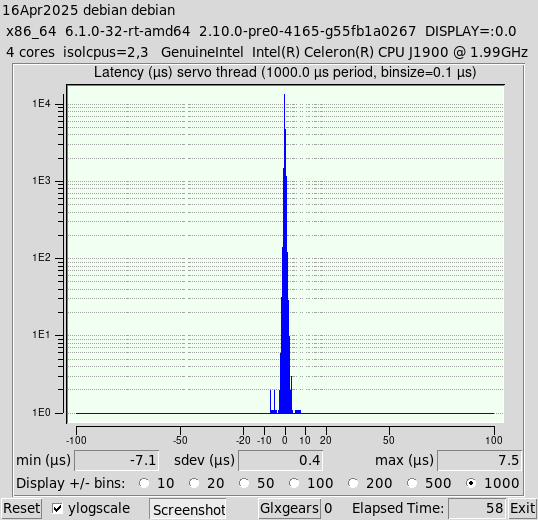Click the Reset button
This screenshot has height=520, width=538.
21,508
